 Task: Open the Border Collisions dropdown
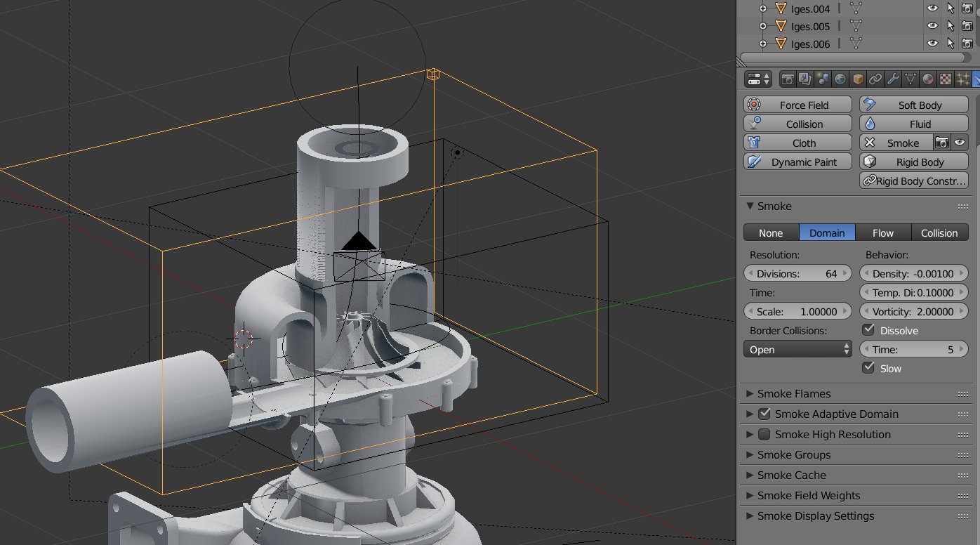797,348
